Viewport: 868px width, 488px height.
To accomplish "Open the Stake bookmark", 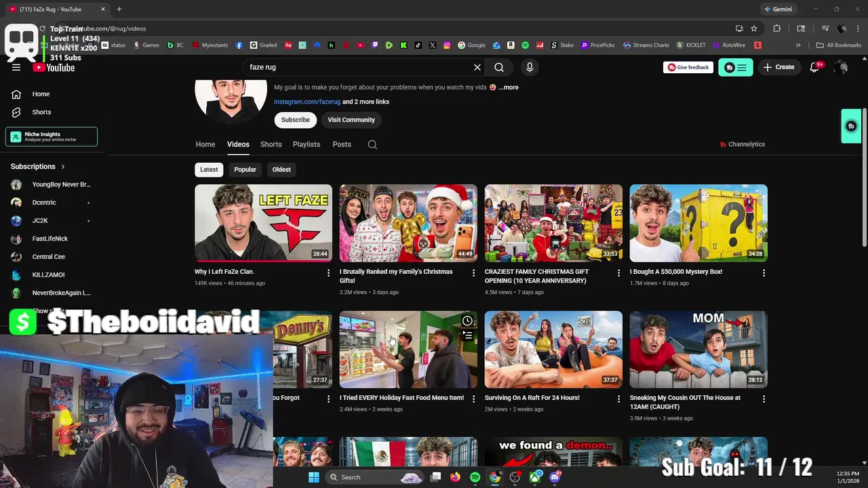I will click(x=561, y=45).
